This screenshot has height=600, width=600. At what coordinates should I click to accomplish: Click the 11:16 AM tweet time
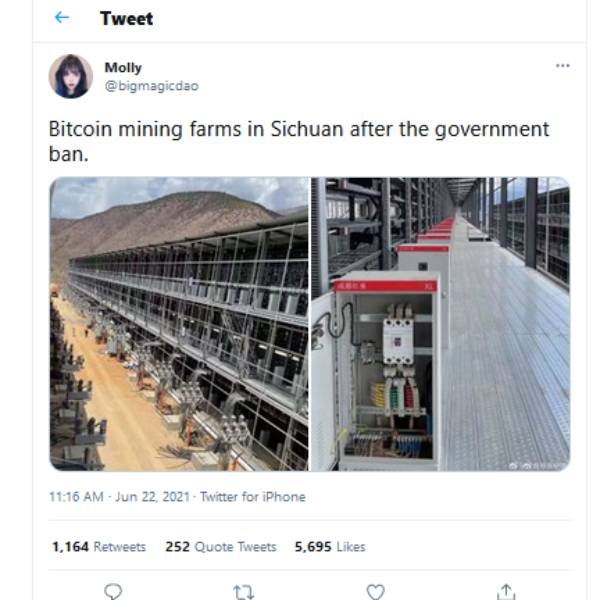click(x=78, y=497)
